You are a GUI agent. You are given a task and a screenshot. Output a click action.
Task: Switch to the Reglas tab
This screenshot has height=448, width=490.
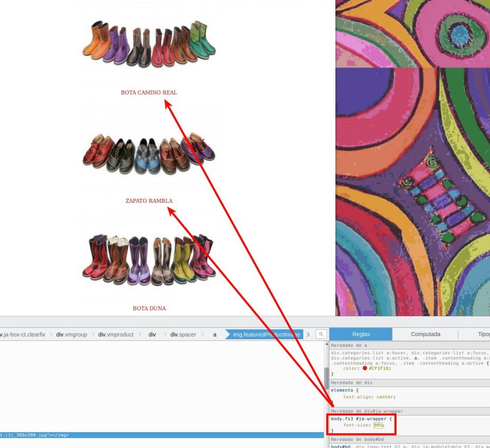[361, 334]
